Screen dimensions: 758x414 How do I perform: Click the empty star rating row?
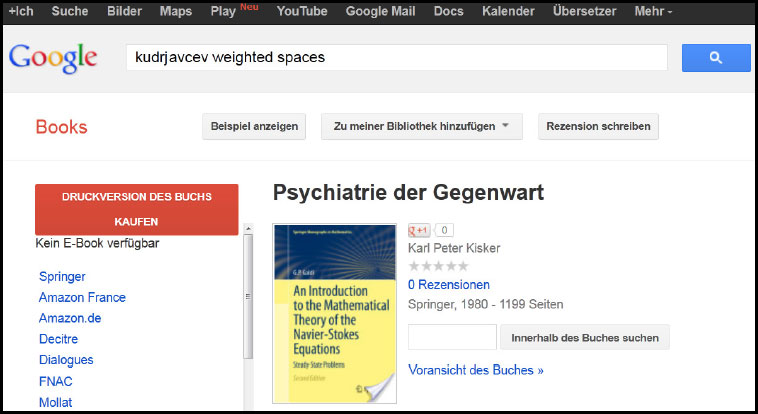pos(438,266)
